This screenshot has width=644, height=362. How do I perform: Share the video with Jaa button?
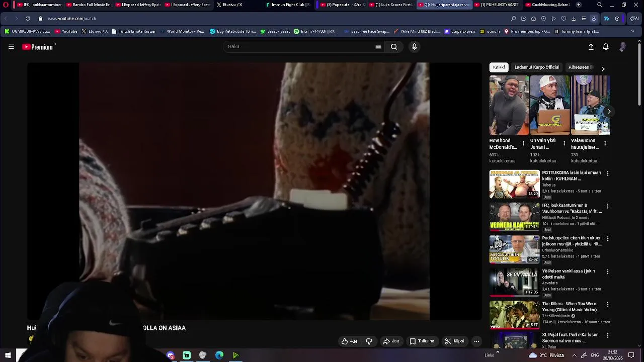391,341
